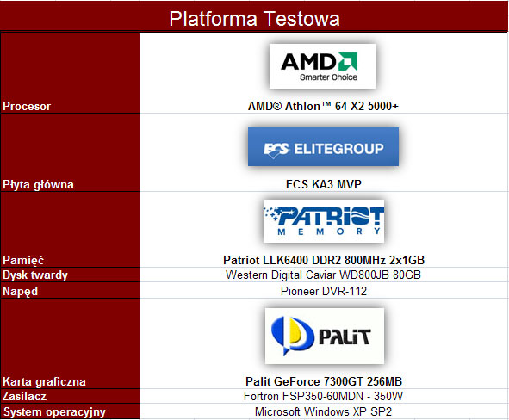Click the Dysk twardy row label
This screenshot has height=420, width=509.
click(x=35, y=275)
